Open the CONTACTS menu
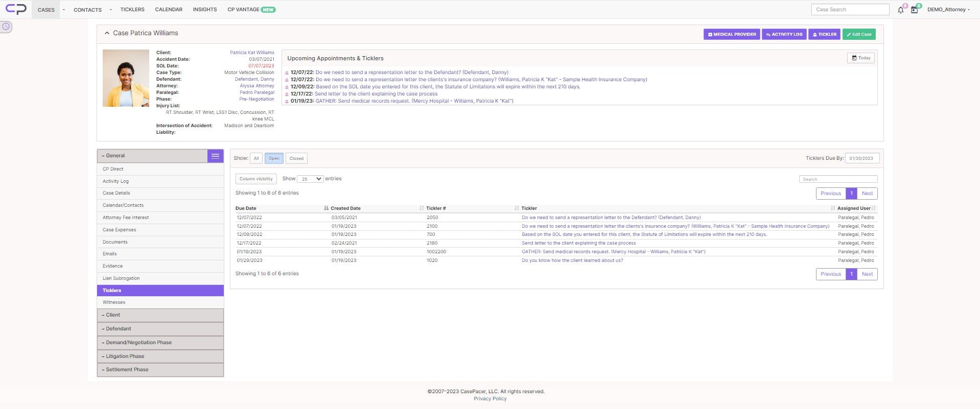Image resolution: width=980 pixels, height=409 pixels. [87, 10]
